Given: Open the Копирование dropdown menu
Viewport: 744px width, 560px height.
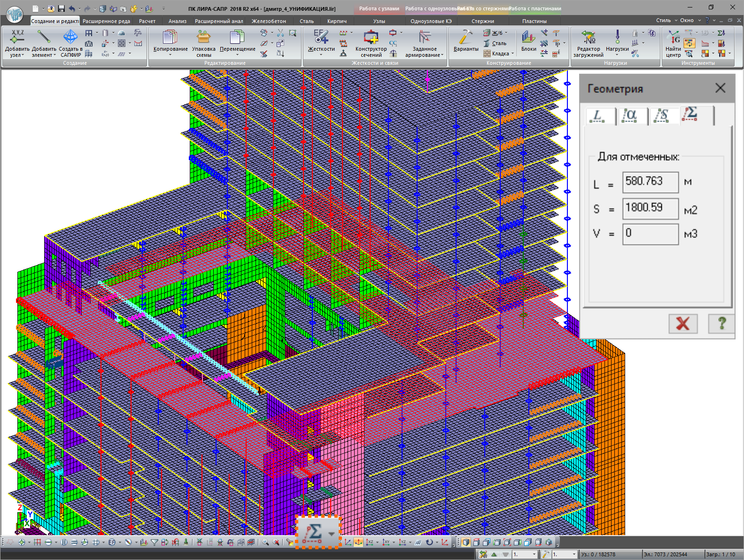Looking at the screenshot, I should click(170, 55).
